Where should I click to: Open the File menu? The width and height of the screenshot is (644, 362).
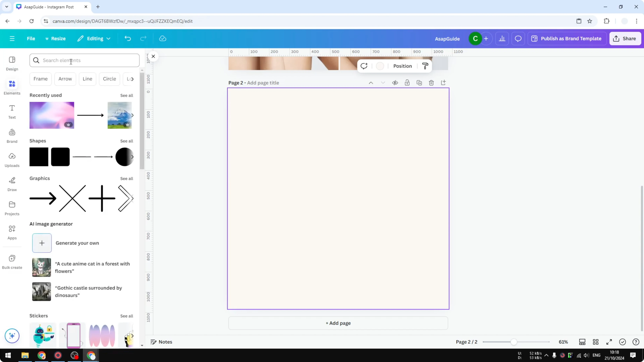coord(31,38)
